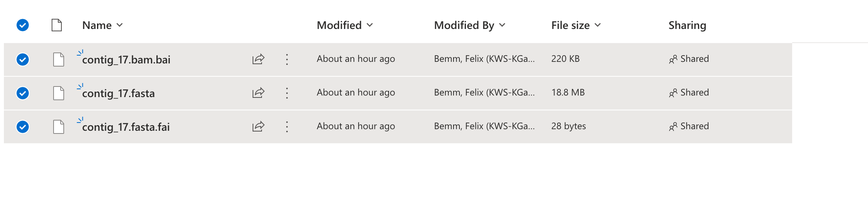Click Shared status for contig_17.fasta.fai
Screen dimensions: 868x202
(x=689, y=126)
